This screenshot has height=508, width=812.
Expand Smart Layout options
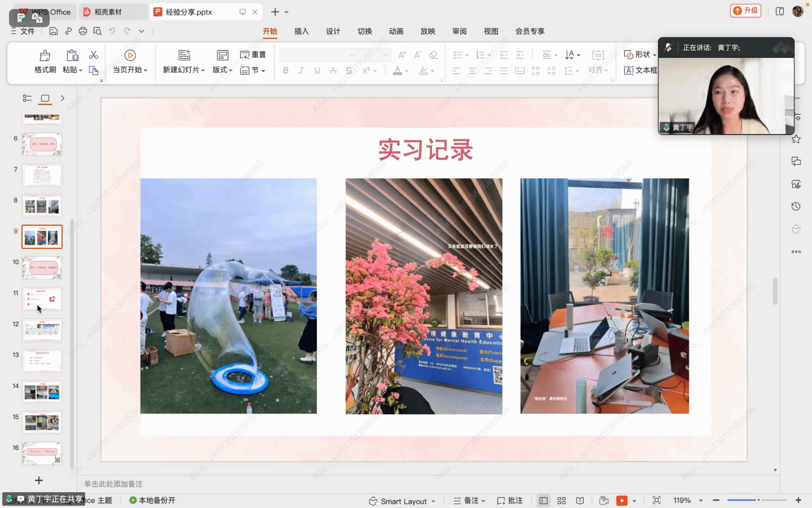pyautogui.click(x=433, y=501)
